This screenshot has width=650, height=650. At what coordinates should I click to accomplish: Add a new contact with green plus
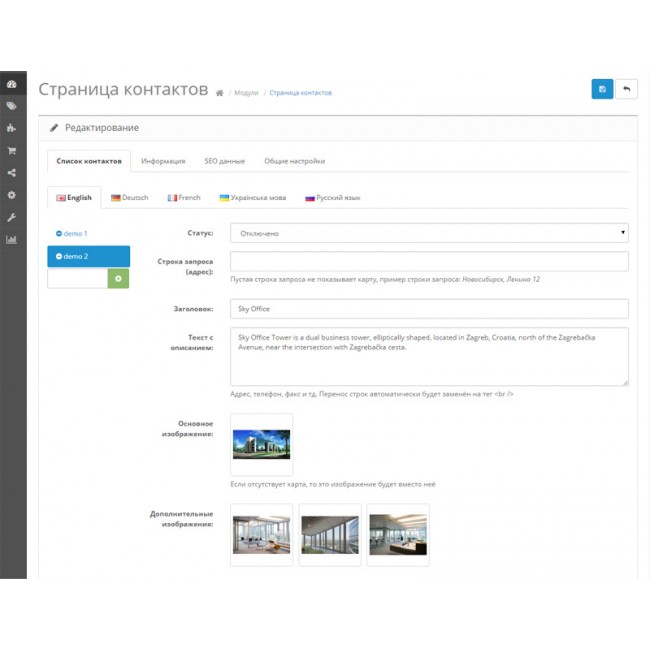[x=119, y=278]
